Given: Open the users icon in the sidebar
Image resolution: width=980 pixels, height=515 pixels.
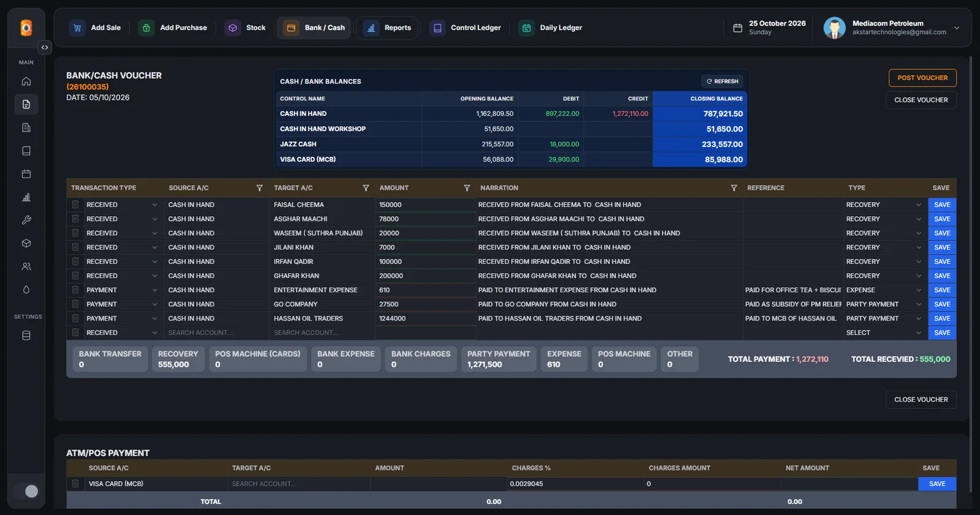Looking at the screenshot, I should pos(26,266).
